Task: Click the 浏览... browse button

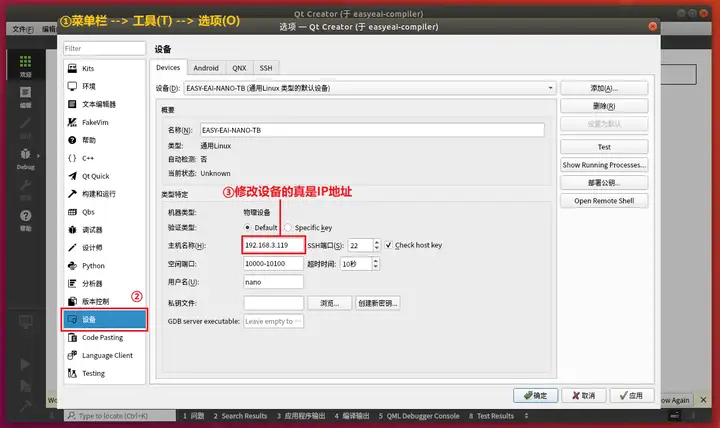Action: (329, 303)
